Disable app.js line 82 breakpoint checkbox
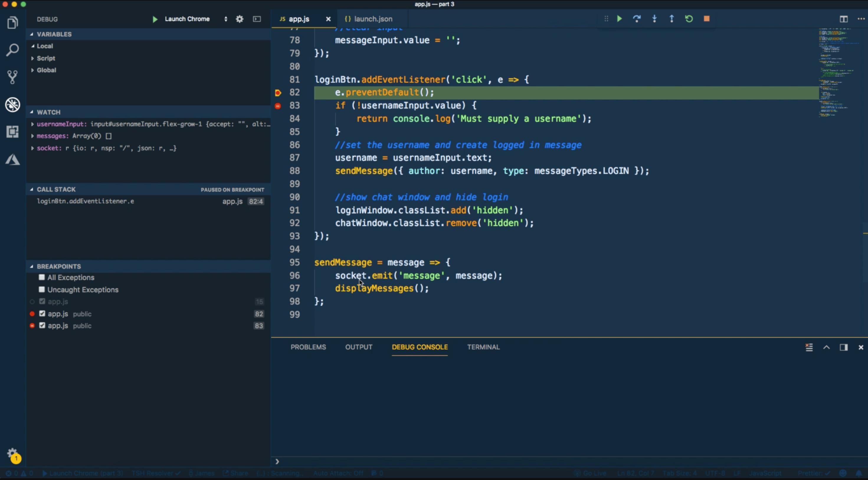This screenshot has height=480, width=868. (x=42, y=314)
